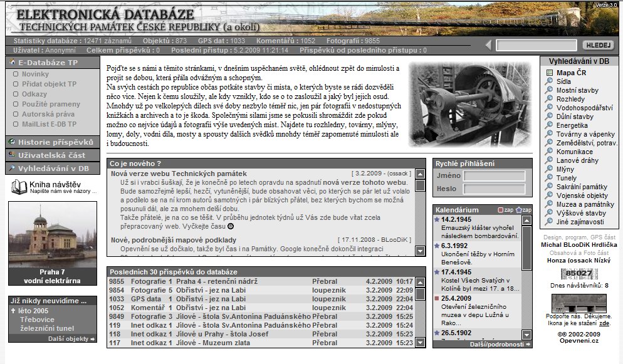
Task: Expand the Vyhledávání v DB sidebar section
Action: [53, 169]
